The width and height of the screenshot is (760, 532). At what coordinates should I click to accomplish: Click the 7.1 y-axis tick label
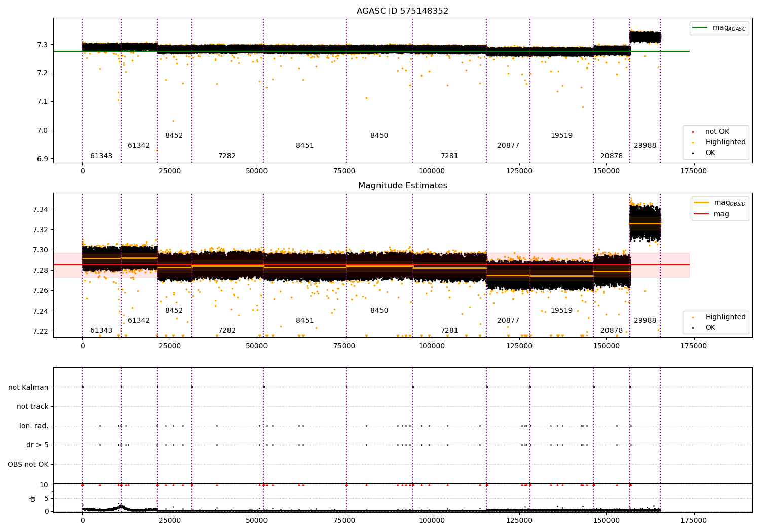point(43,102)
